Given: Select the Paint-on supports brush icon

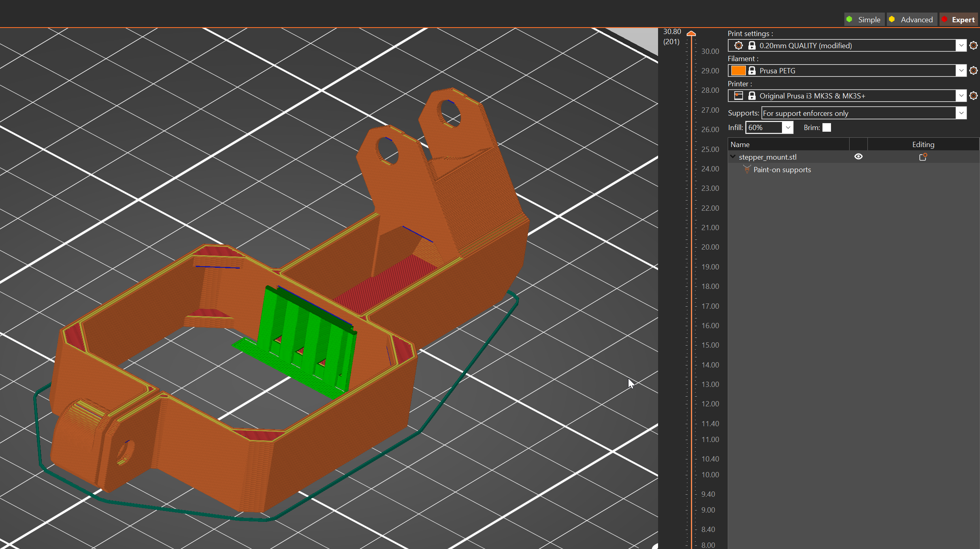Looking at the screenshot, I should point(746,169).
